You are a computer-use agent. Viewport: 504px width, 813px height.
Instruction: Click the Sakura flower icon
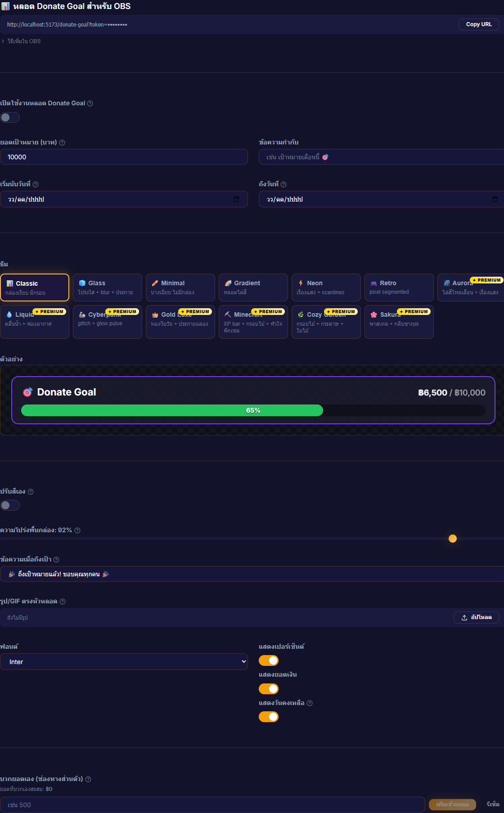[373, 314]
